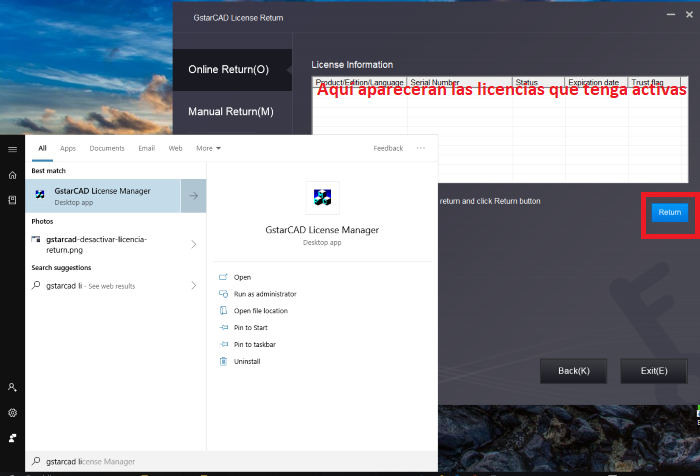The height and width of the screenshot is (476, 700).
Task: Click the Open file location icon
Action: pyautogui.click(x=223, y=311)
